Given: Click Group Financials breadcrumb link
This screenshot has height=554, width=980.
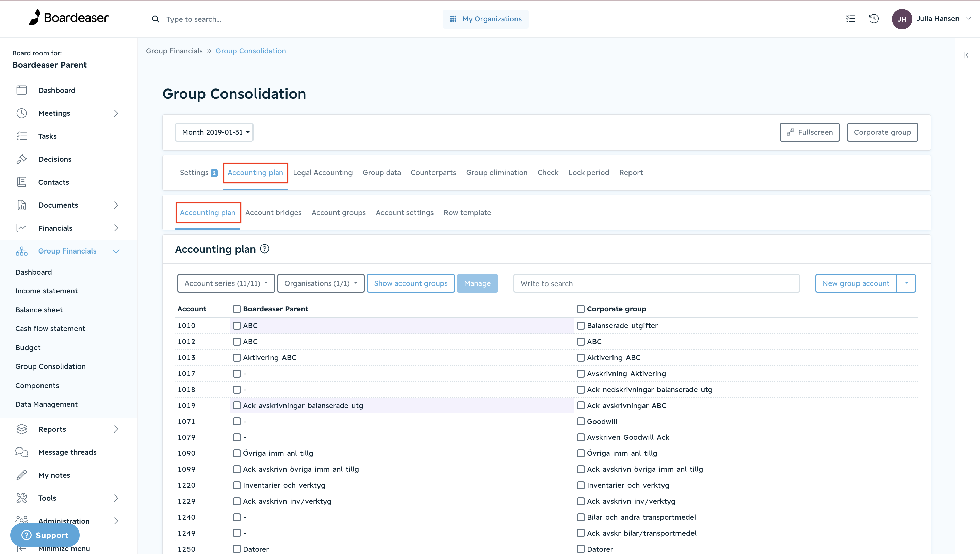Looking at the screenshot, I should click(174, 51).
